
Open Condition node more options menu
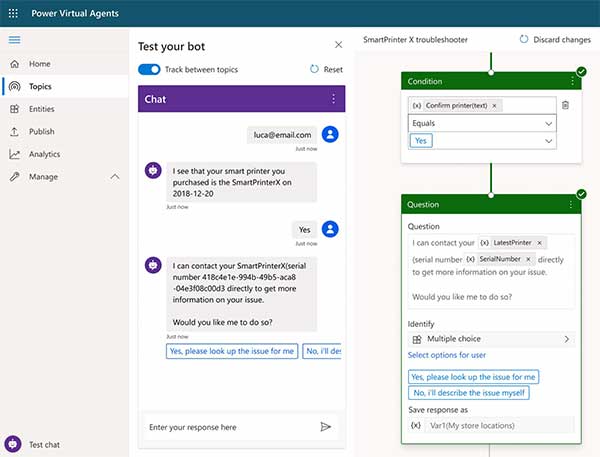573,82
